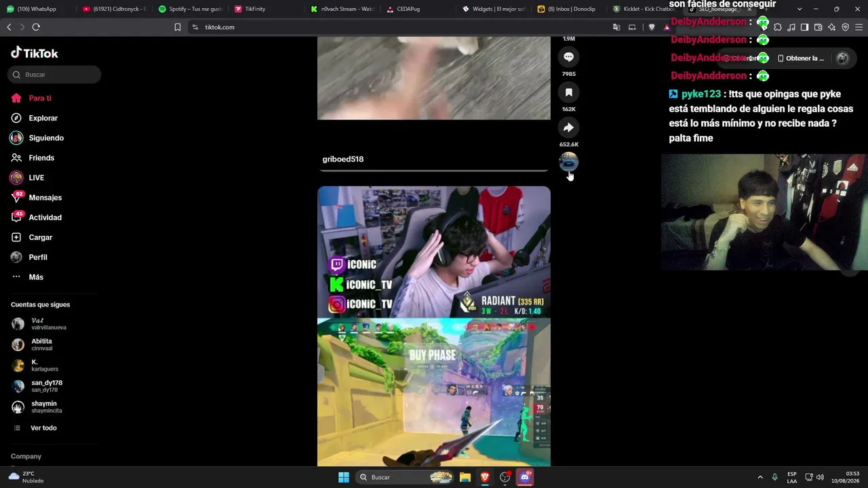Viewport: 868px width, 488px height.
Task: Open the Brave VPN shield icon
Action: [845, 27]
